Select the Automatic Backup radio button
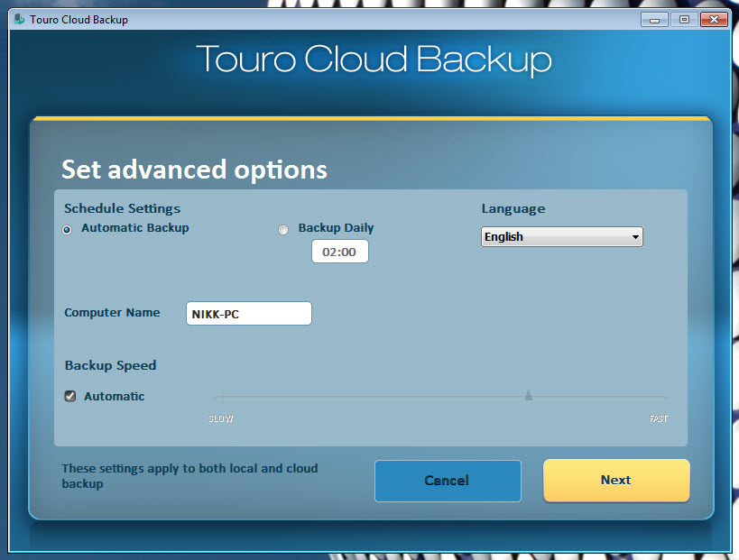This screenshot has height=560, width=739. pos(67,230)
